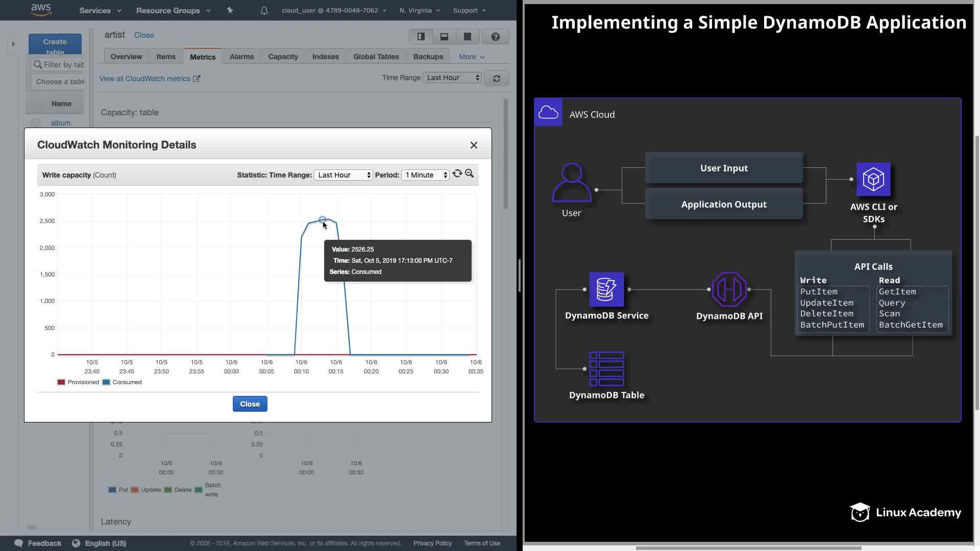This screenshot has height=551, width=980.
Task: Click the blue Close button in dialog
Action: tap(250, 404)
